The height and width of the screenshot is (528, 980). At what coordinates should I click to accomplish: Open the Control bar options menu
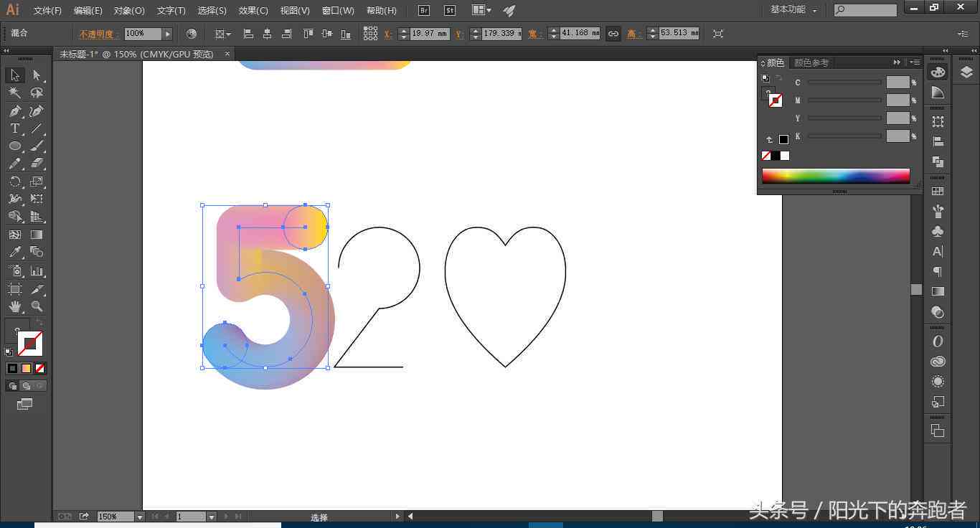963,34
